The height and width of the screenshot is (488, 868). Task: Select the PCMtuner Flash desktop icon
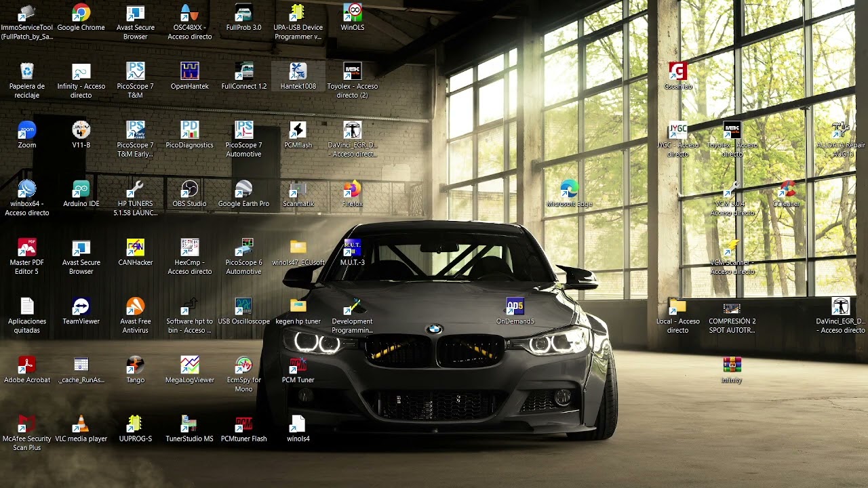[244, 424]
